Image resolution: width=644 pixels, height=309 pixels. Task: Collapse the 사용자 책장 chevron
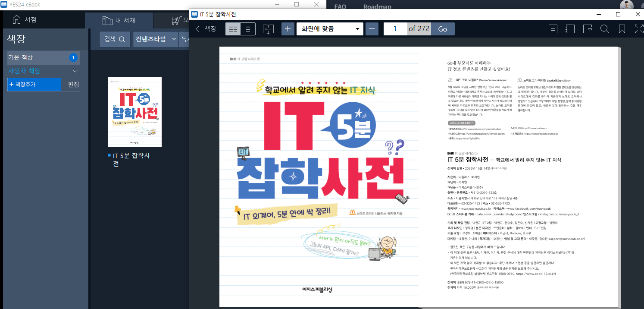(75, 71)
